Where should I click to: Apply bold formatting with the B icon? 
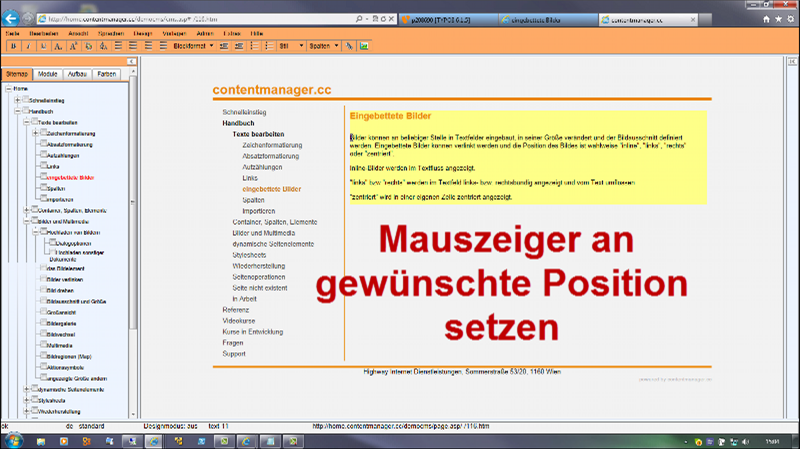click(x=13, y=46)
